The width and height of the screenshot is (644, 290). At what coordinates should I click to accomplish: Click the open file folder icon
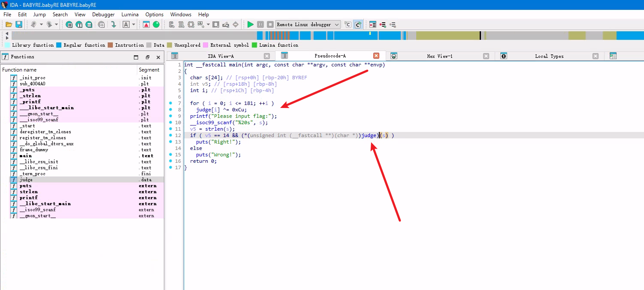point(9,24)
